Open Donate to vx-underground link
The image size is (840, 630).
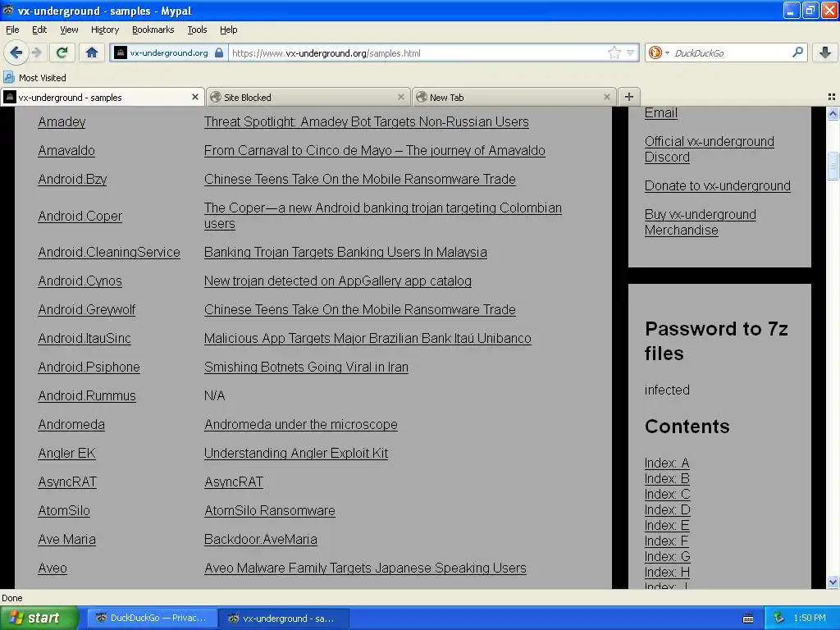[x=717, y=186]
